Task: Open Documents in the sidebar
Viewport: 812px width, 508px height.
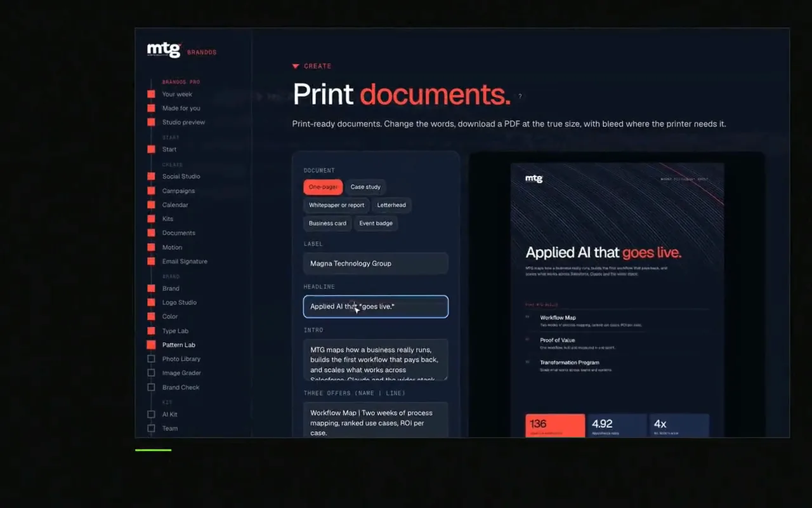Action: click(x=179, y=233)
